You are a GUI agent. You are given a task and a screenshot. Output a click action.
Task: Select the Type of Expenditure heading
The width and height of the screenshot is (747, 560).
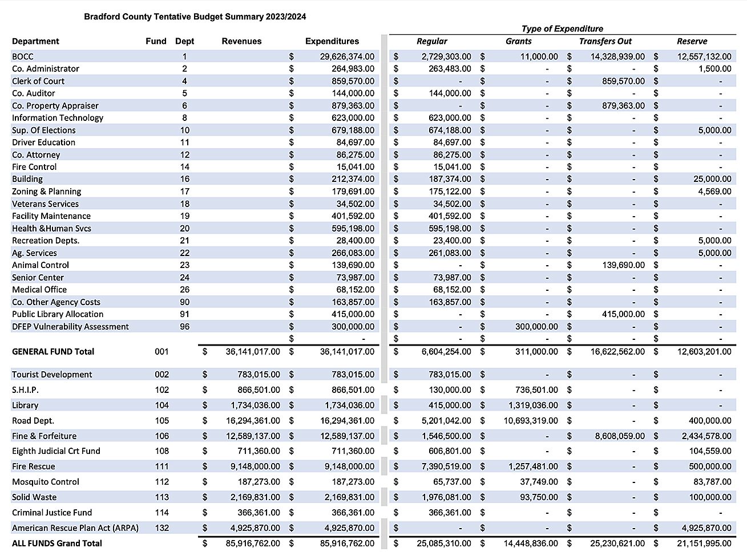562,29
